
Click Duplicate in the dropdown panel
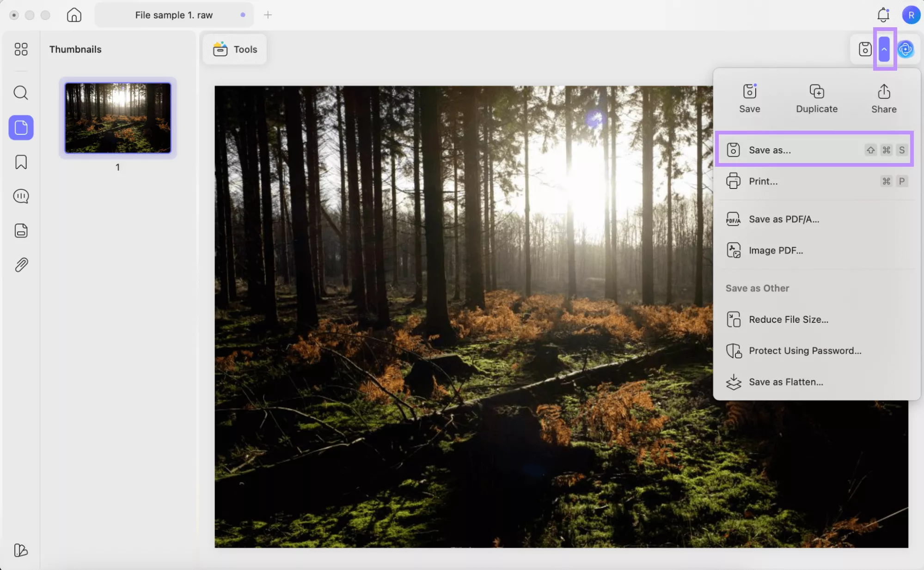coord(817,98)
